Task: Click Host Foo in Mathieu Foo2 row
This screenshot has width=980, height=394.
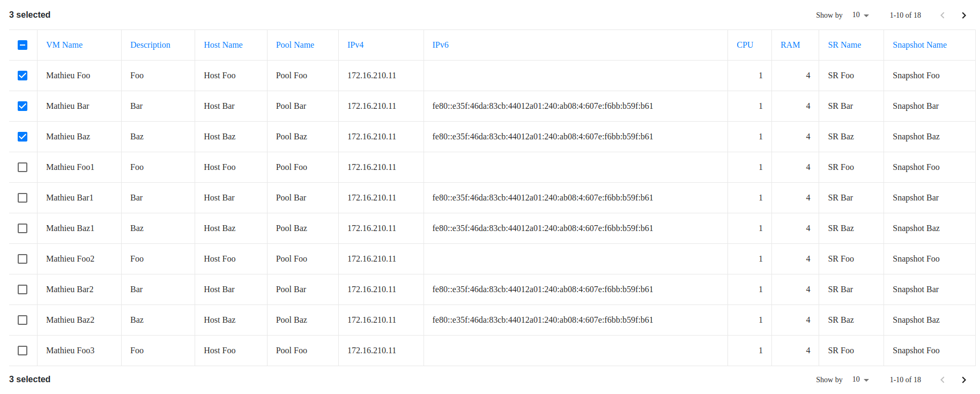Action: pos(220,259)
